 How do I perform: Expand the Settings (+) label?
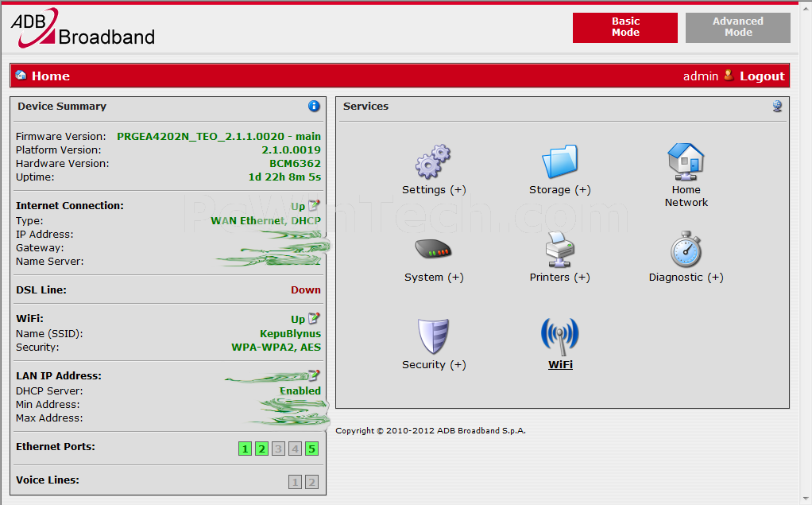pyautogui.click(x=434, y=190)
